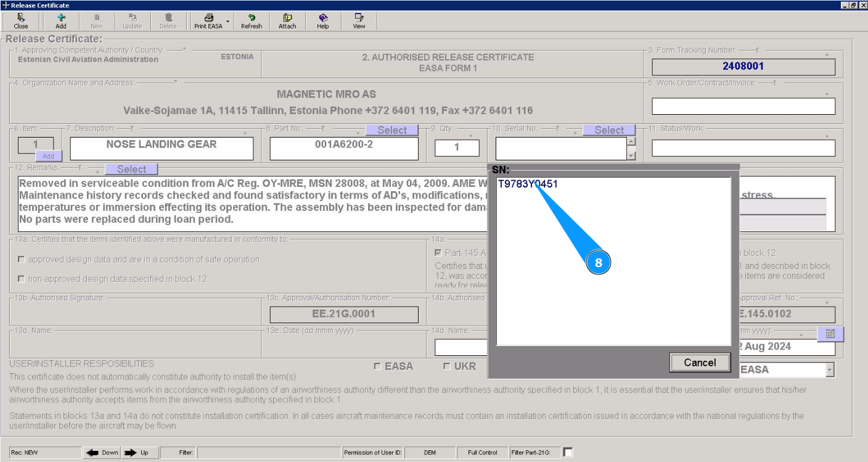Tick the non-approved design data checkbox
The width and height of the screenshot is (868, 462).
pos(22,279)
